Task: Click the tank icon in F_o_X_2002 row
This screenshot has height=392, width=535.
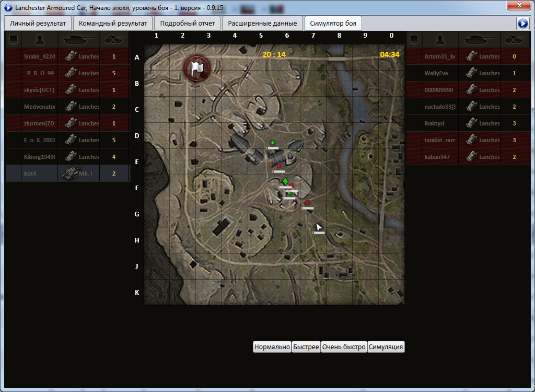Action: click(x=71, y=140)
